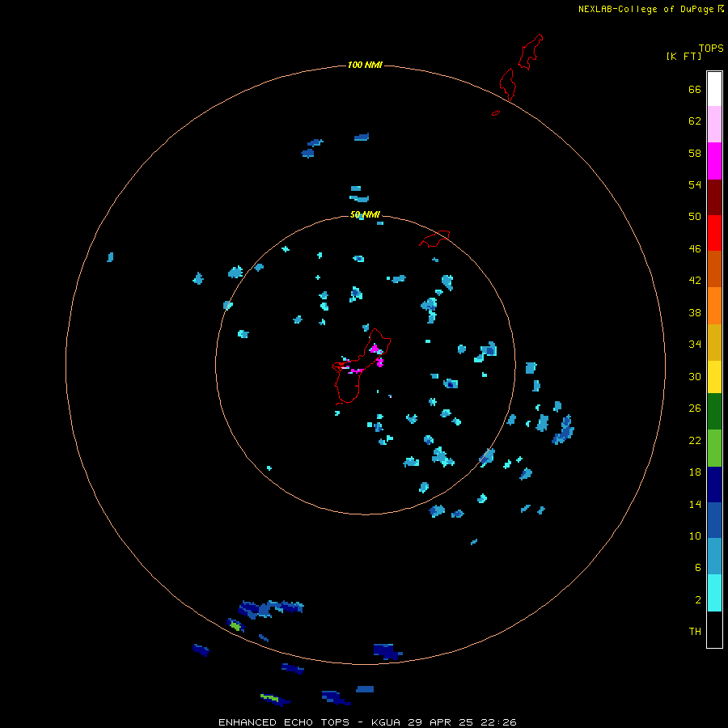Click the '42' legend value
This screenshot has width=728, height=728.
point(695,281)
